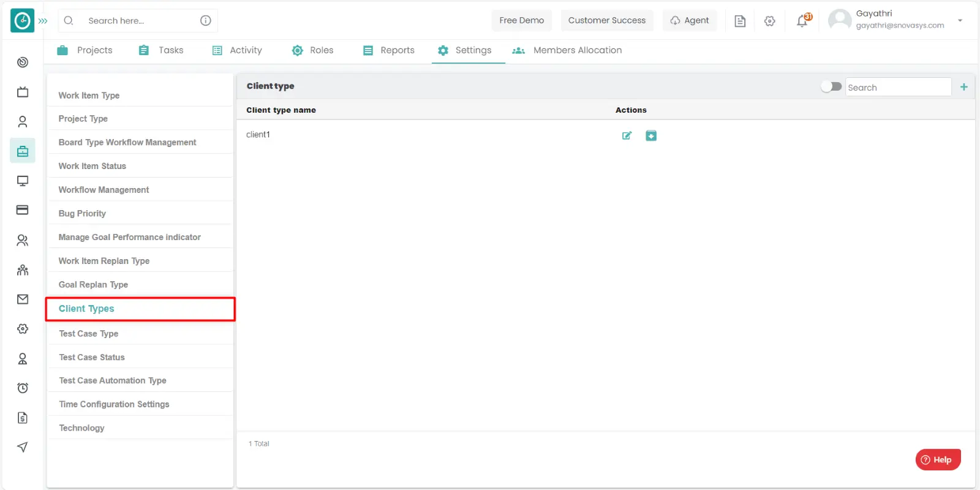Viewport: 980px width, 490px height.
Task: Switch to the Roles tab
Action: 312,50
